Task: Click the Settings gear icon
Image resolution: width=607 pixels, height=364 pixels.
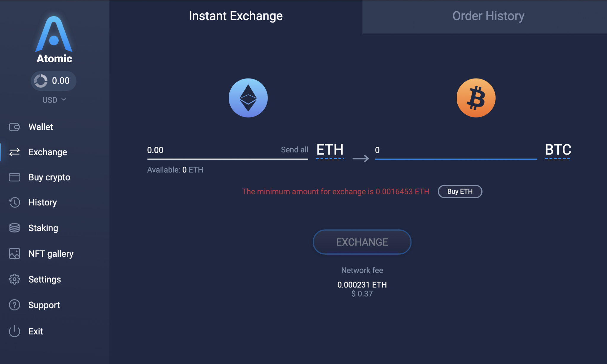Action: coord(15,279)
